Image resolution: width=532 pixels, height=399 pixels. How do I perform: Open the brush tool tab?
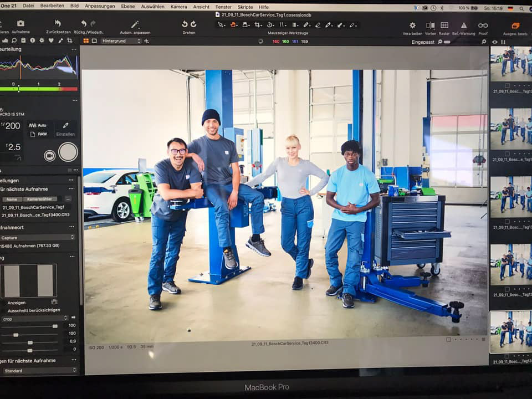coord(60,40)
